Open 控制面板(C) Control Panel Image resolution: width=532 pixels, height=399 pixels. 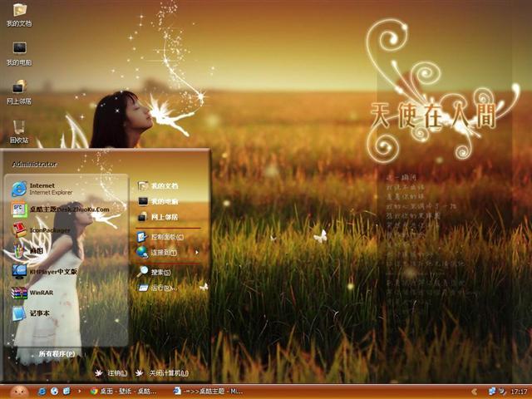(160, 237)
